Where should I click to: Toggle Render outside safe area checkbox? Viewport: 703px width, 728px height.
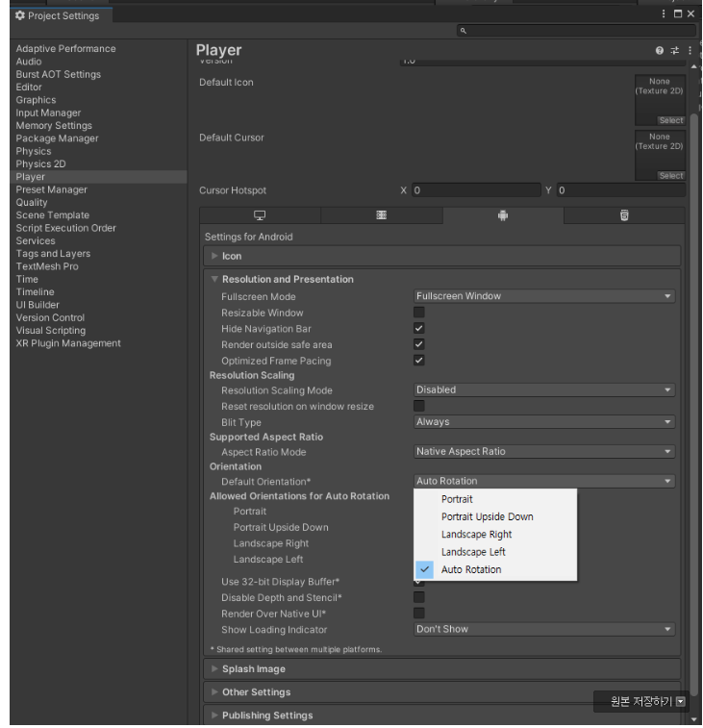point(419,344)
